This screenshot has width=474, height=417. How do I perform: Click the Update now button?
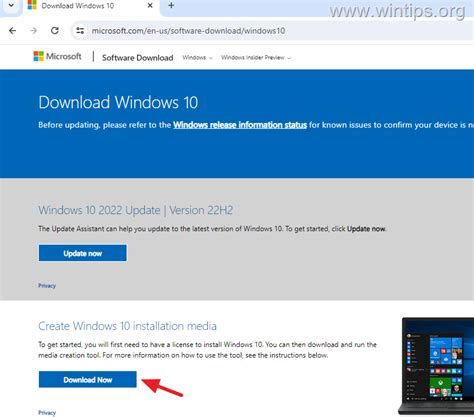click(83, 253)
